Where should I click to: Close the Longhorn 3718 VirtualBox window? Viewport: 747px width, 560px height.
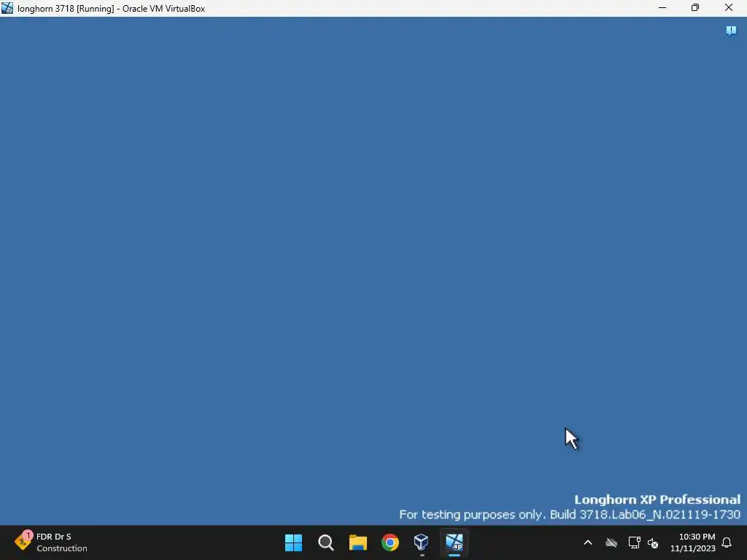(x=729, y=8)
